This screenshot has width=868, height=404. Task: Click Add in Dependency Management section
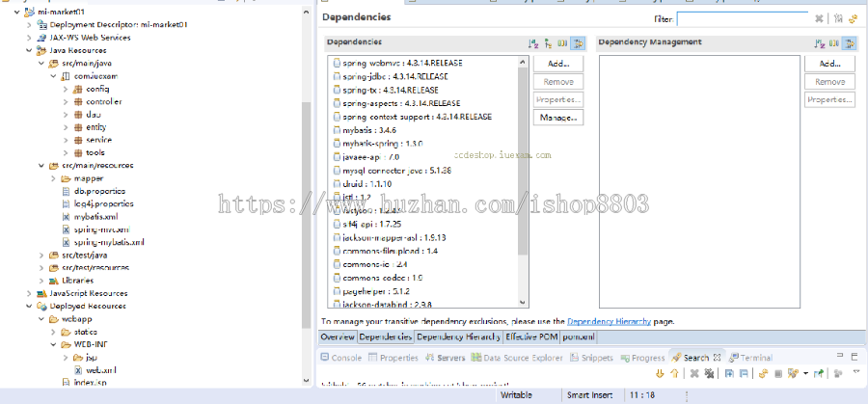coord(829,64)
